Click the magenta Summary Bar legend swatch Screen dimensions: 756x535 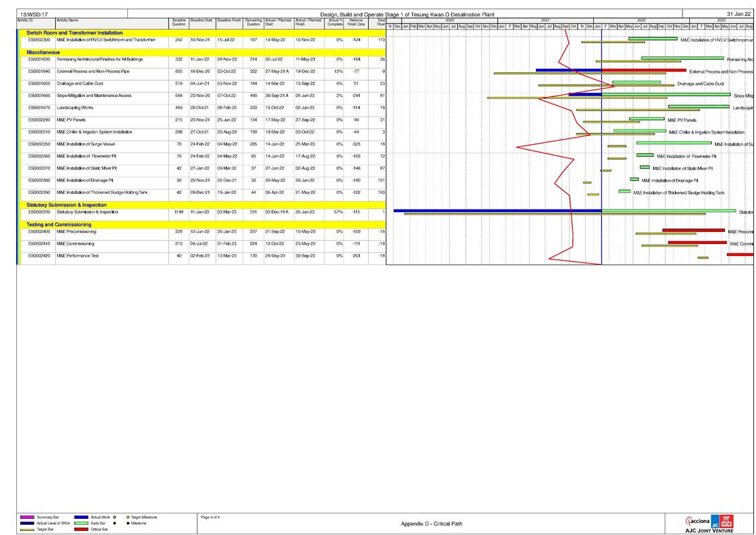(28, 517)
